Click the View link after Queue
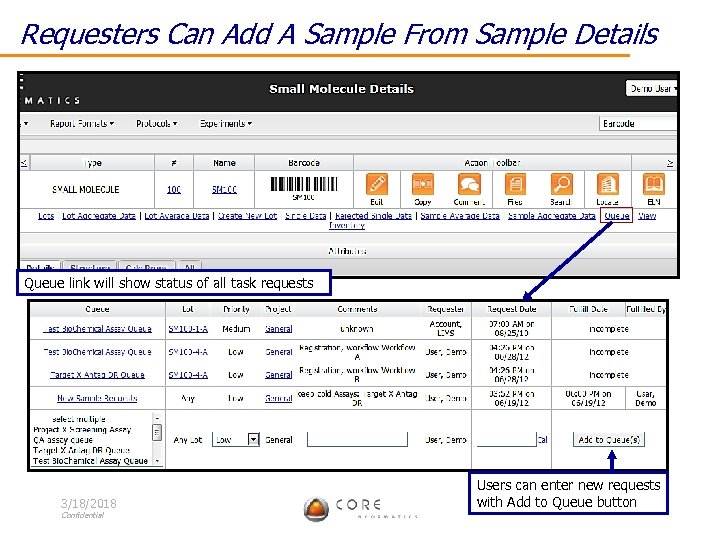720x540 pixels. point(647,216)
